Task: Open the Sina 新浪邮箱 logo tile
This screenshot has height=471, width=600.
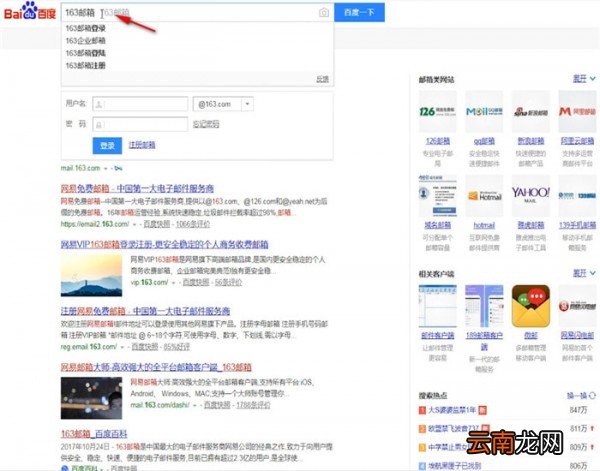Action: (x=531, y=112)
